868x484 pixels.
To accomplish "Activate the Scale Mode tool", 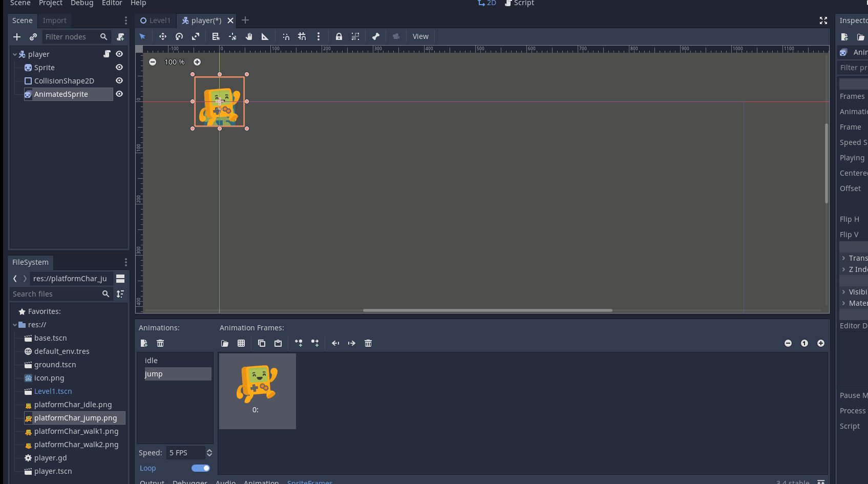I will click(x=196, y=36).
